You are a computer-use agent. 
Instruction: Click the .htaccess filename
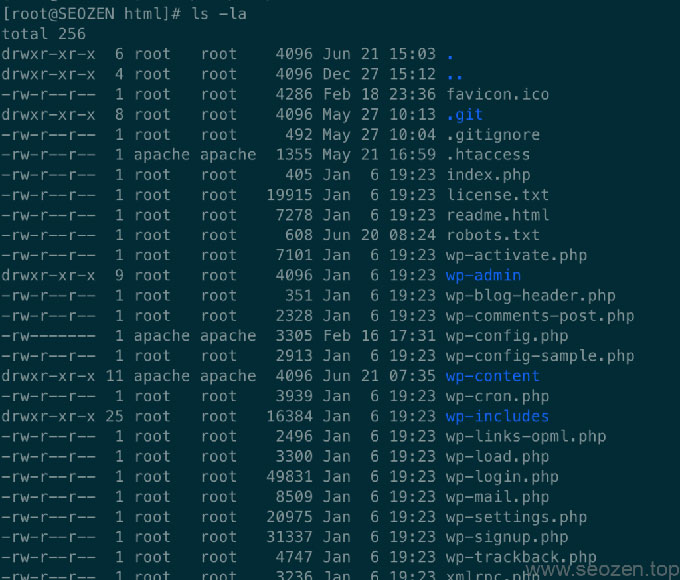click(488, 154)
